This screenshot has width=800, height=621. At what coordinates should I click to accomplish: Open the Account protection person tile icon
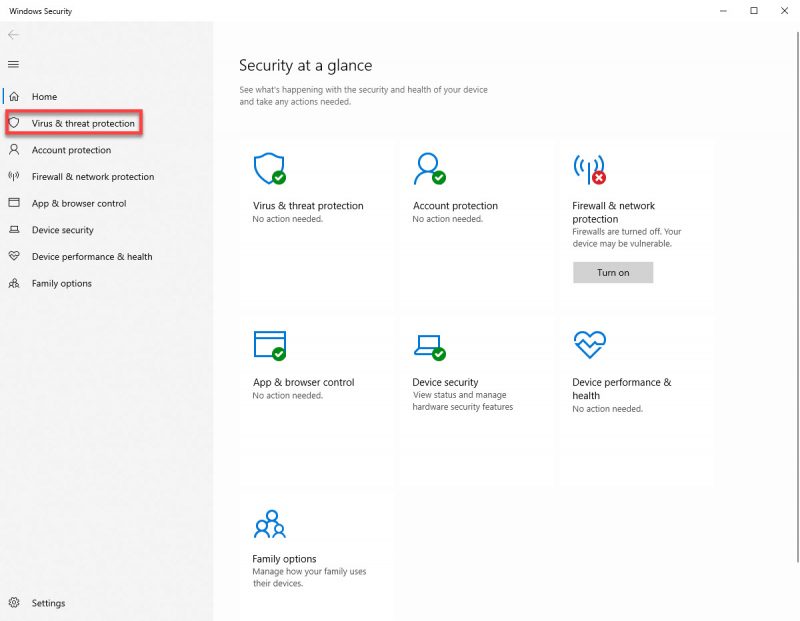pyautogui.click(x=430, y=168)
